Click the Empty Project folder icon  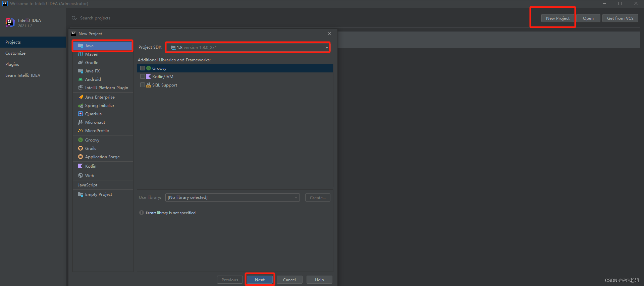click(x=80, y=194)
